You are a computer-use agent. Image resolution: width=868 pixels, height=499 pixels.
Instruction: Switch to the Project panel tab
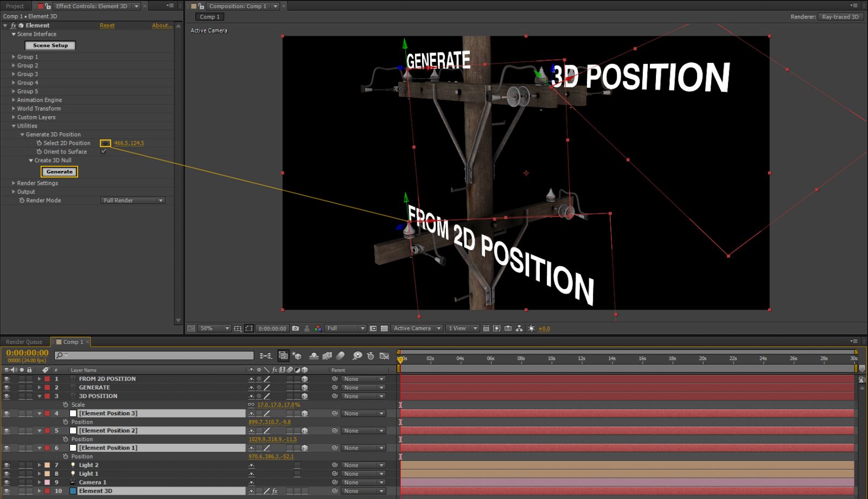click(x=15, y=6)
